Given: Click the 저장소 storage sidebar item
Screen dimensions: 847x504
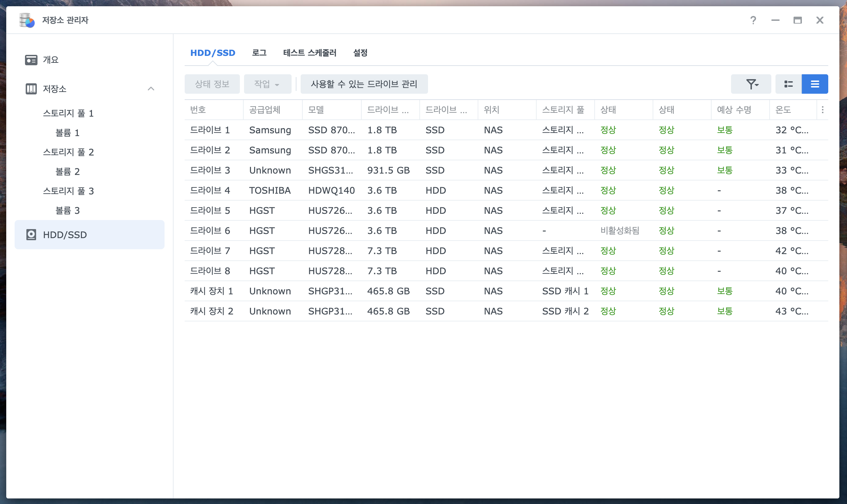Looking at the screenshot, I should [54, 89].
